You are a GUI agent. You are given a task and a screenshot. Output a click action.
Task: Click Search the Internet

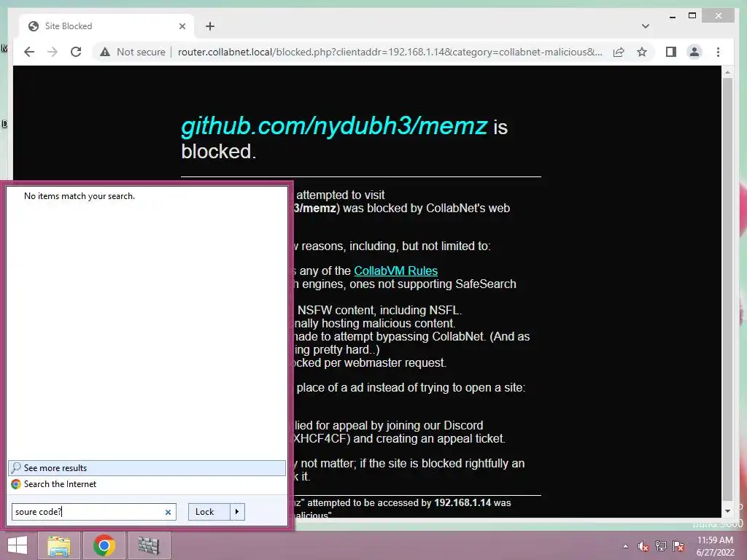(147, 484)
